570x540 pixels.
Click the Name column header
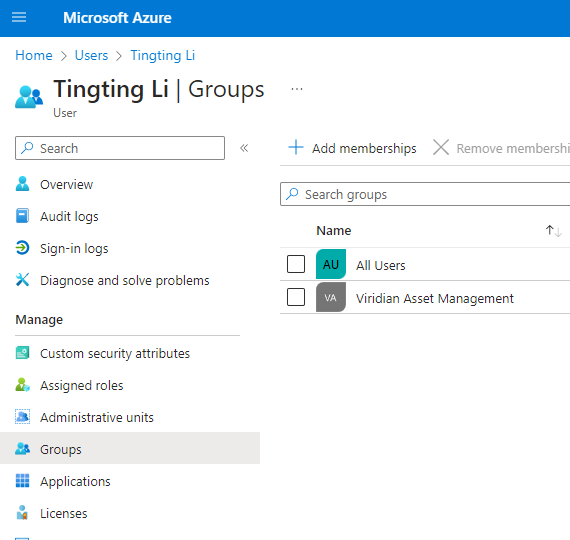333,231
